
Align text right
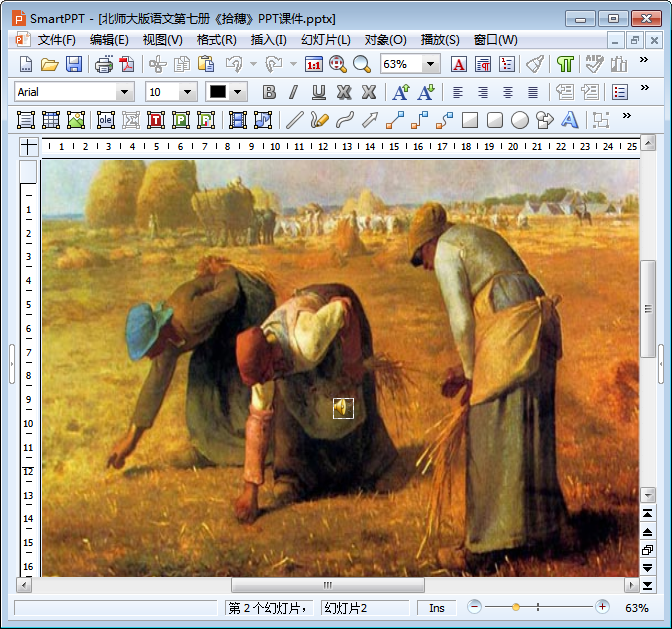click(483, 92)
